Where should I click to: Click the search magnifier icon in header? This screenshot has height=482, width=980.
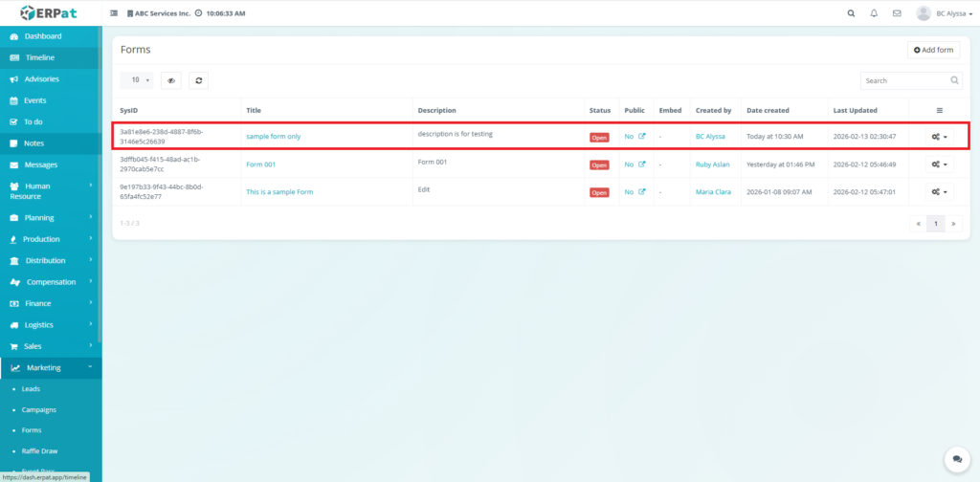(852, 13)
